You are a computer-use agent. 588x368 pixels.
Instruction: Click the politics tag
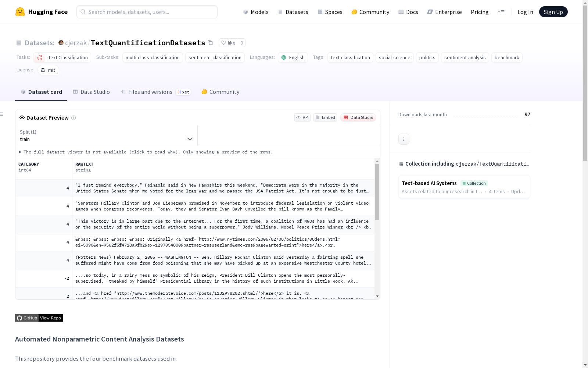click(427, 57)
